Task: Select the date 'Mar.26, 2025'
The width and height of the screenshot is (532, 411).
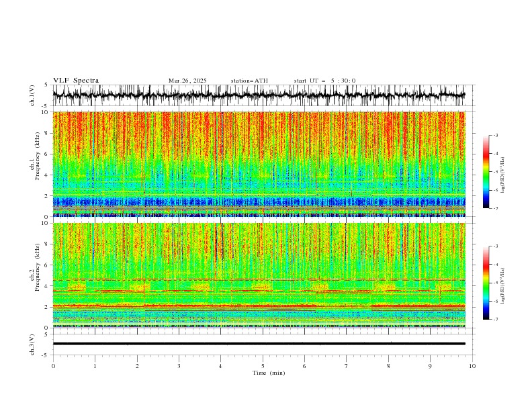Action: pyautogui.click(x=187, y=81)
